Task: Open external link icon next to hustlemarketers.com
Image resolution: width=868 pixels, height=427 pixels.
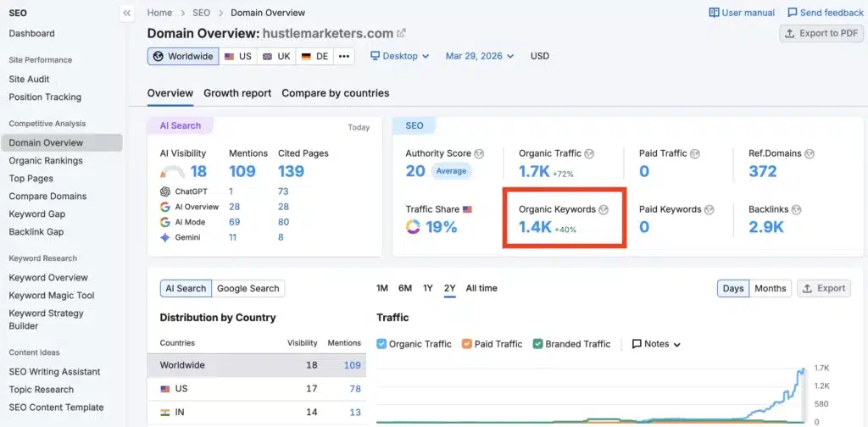Action: pos(401,33)
